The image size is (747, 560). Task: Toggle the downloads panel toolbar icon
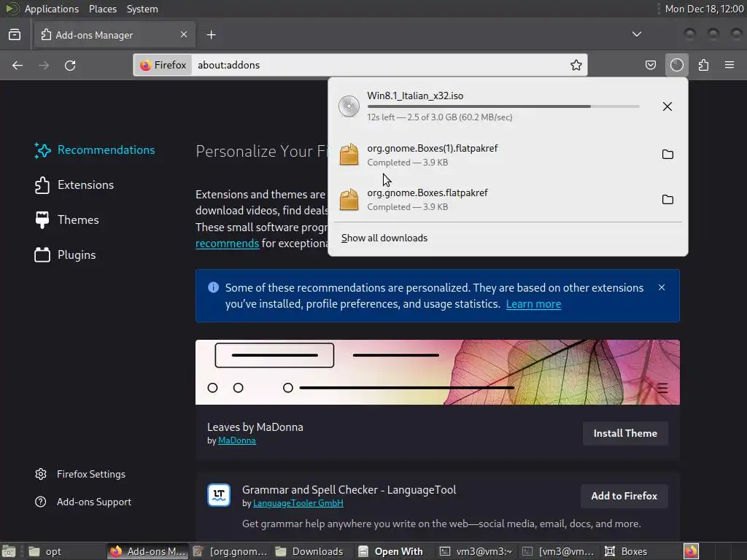coord(677,65)
